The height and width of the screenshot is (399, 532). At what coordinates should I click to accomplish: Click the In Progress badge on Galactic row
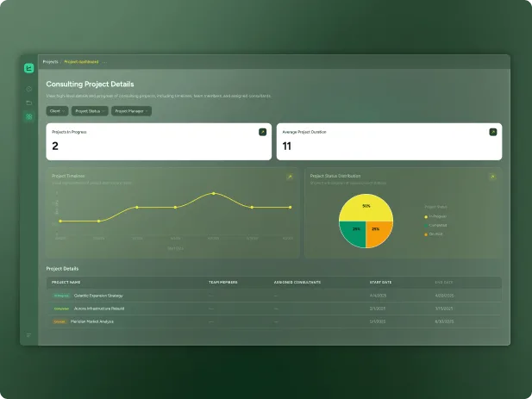pyautogui.click(x=61, y=296)
